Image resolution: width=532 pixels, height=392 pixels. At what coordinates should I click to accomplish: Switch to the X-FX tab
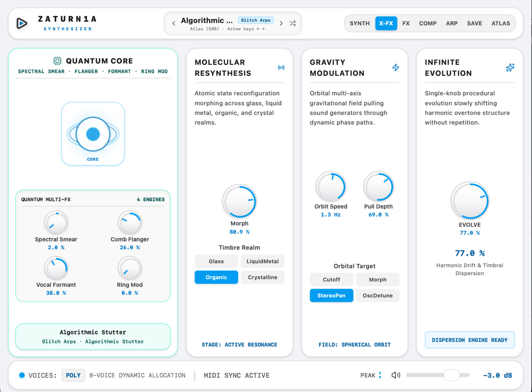point(386,23)
